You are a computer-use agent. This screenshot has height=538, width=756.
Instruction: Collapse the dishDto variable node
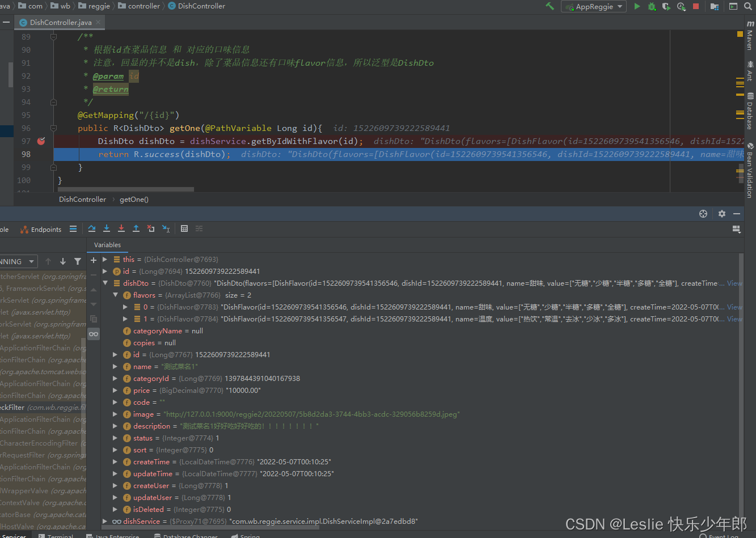pyautogui.click(x=105, y=283)
